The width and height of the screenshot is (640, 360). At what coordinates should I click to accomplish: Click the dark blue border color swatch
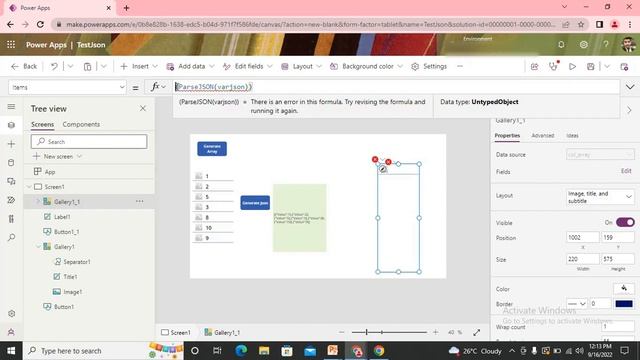click(x=624, y=304)
